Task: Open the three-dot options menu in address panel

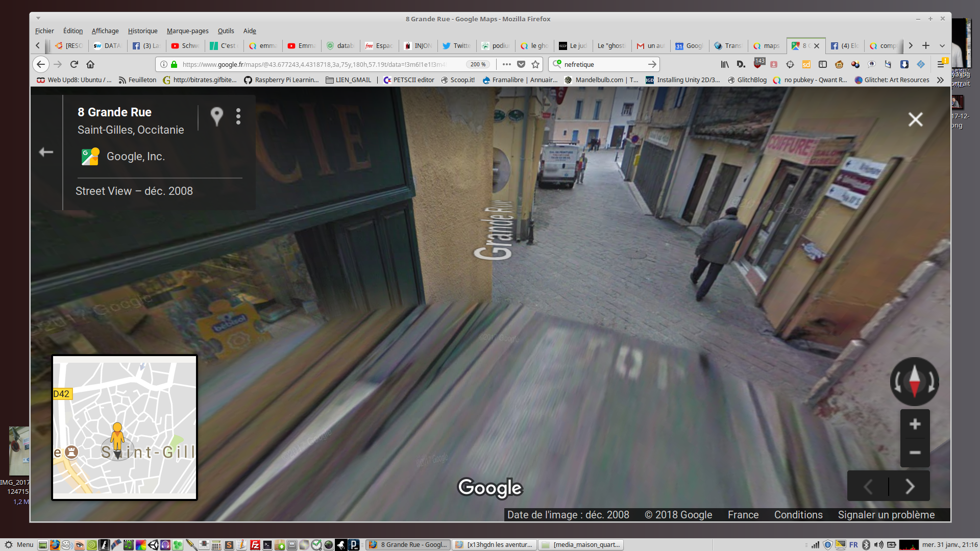Action: pos(238,116)
